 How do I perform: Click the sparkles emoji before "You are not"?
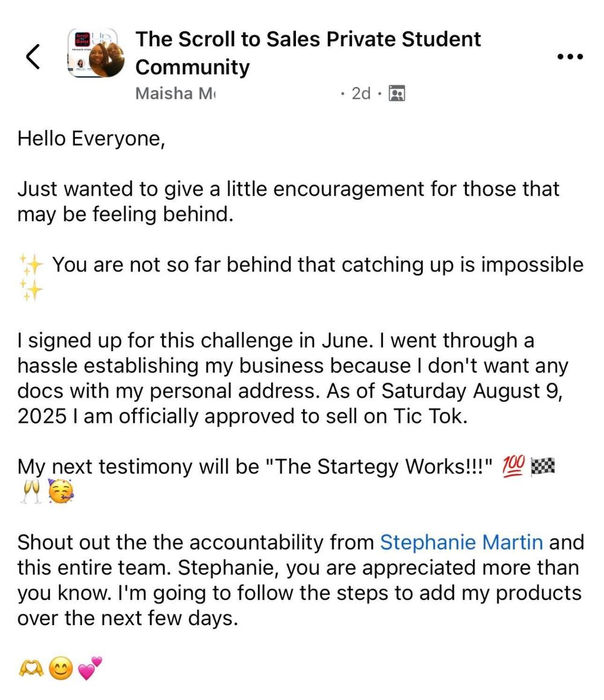30,265
